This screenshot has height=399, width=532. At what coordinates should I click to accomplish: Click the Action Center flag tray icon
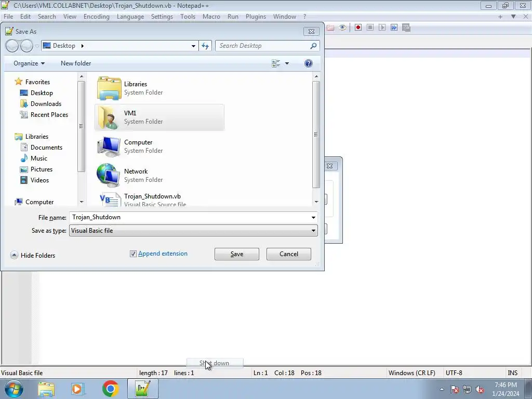click(455, 390)
